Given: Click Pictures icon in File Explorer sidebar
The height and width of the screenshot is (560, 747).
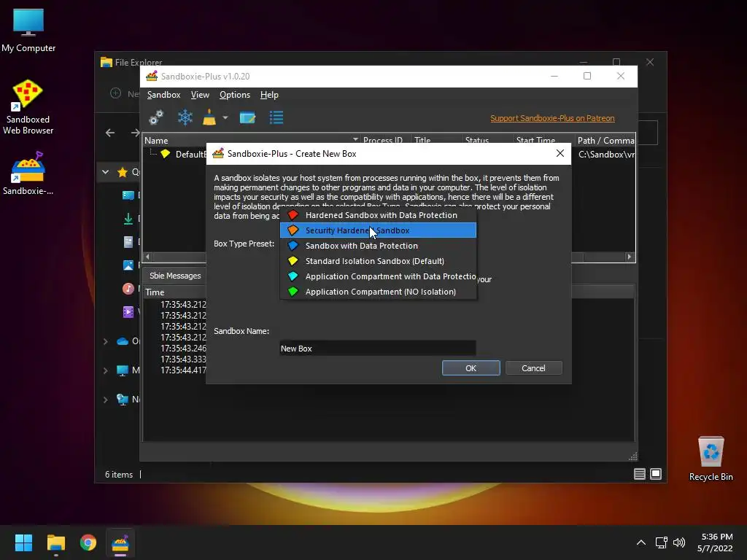Looking at the screenshot, I should click(x=128, y=265).
